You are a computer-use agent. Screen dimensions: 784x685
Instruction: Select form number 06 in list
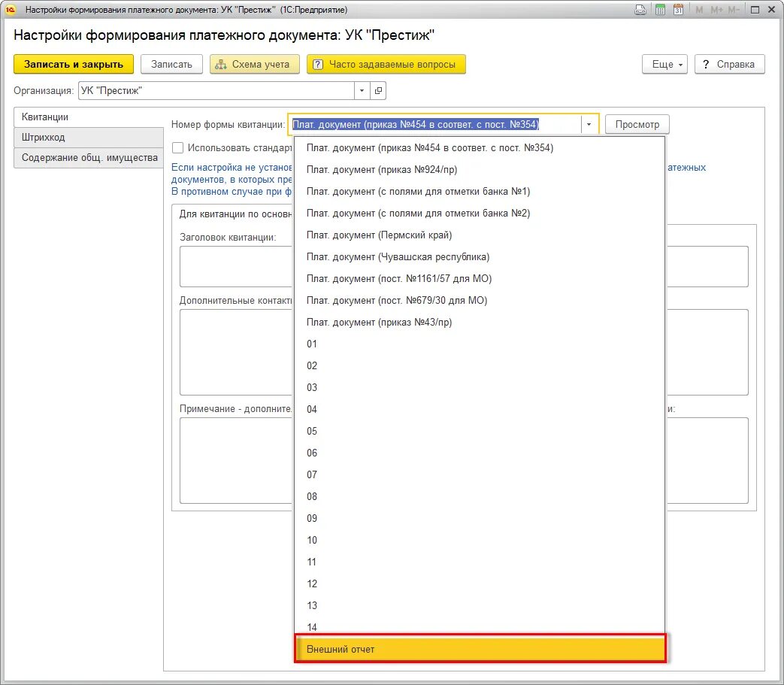click(x=480, y=453)
